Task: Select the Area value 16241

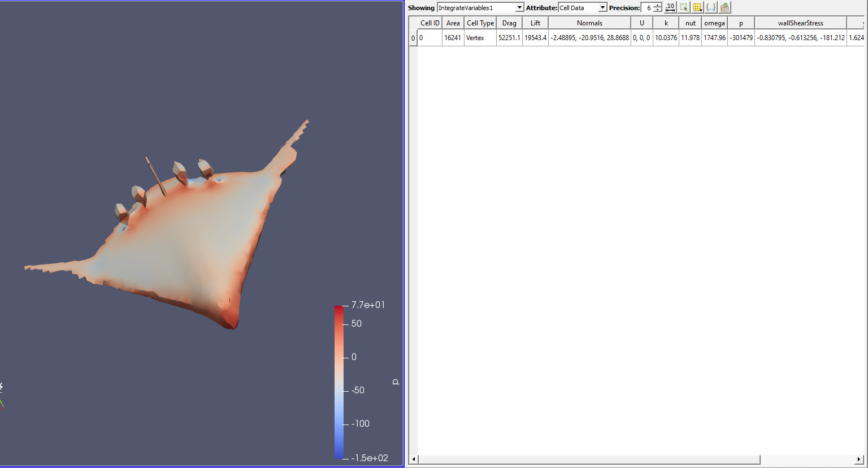Action: [453, 38]
